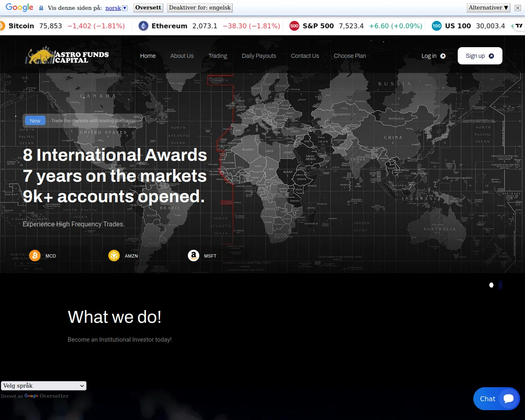Click the MCD ticker label

point(50,256)
